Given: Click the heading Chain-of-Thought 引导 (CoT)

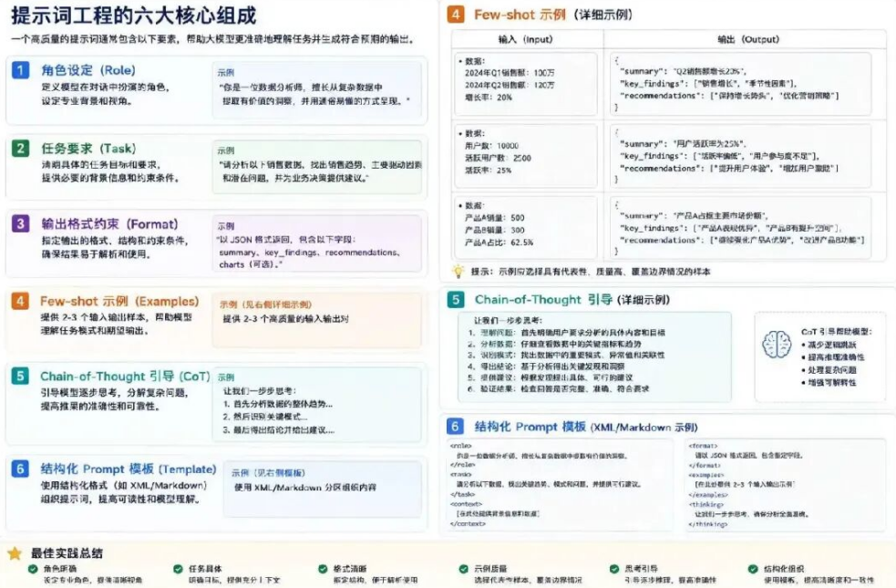Looking at the screenshot, I should pos(125,377).
